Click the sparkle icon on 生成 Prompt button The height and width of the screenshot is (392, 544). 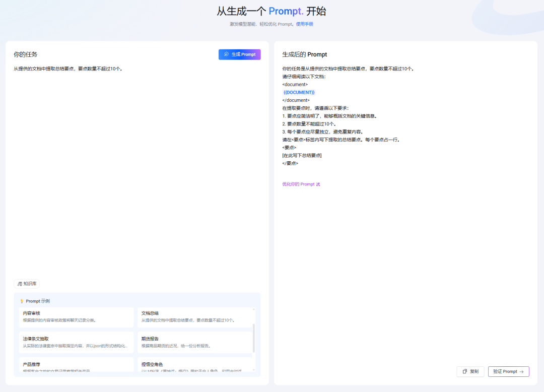click(x=226, y=54)
